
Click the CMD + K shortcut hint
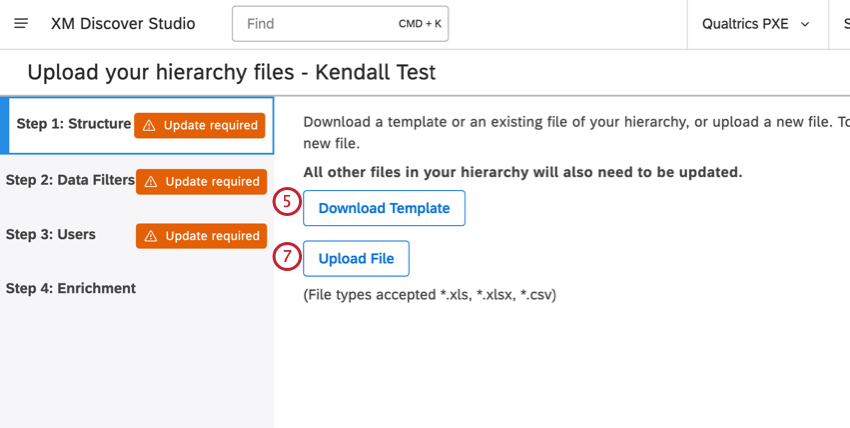[x=419, y=24]
